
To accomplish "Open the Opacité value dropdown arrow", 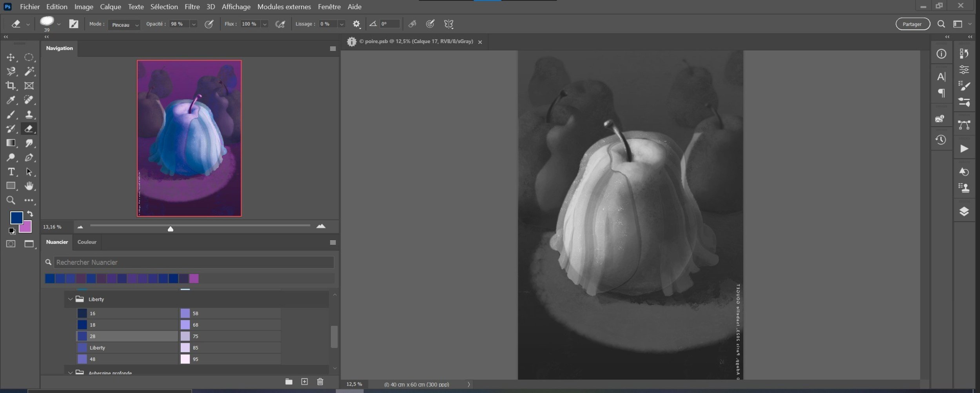I will coord(194,24).
